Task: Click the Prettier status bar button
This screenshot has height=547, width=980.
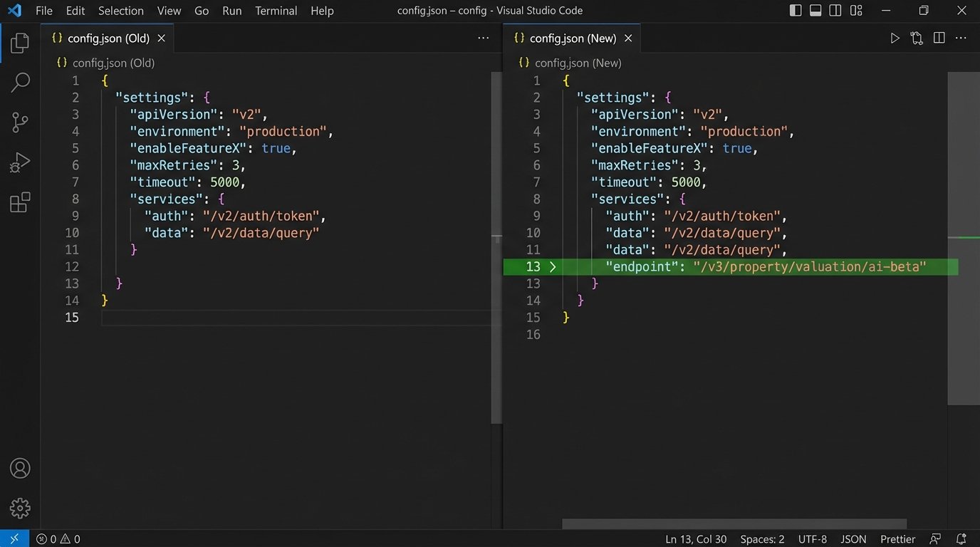Action: coord(897,539)
